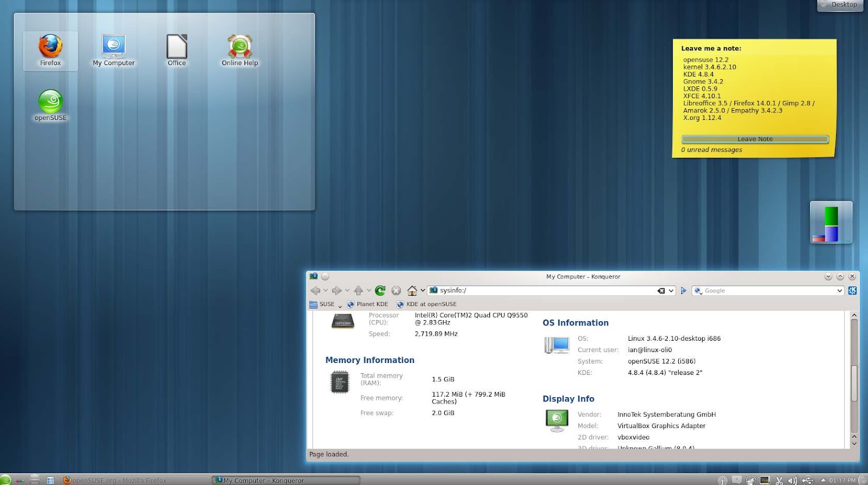Image resolution: width=868 pixels, height=485 pixels.
Task: Go to the Konqueror home page
Action: [412, 290]
